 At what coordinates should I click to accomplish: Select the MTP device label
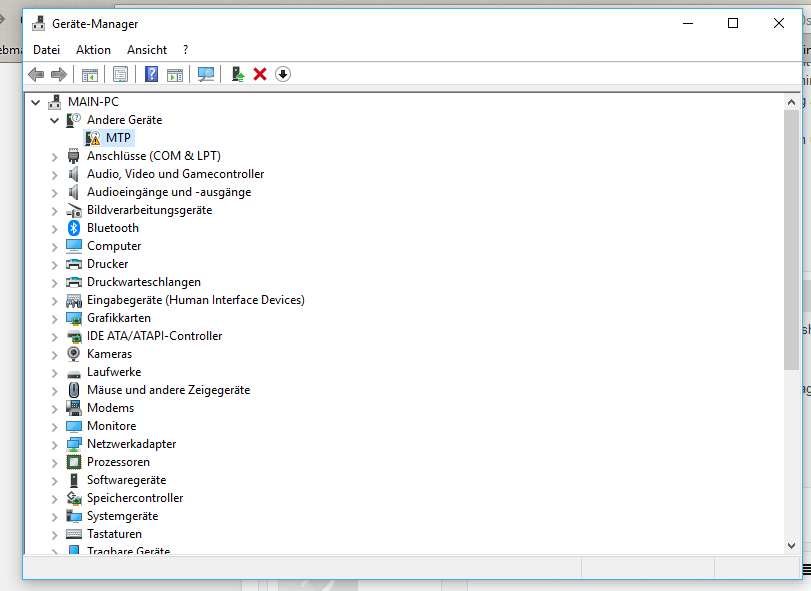coord(118,138)
